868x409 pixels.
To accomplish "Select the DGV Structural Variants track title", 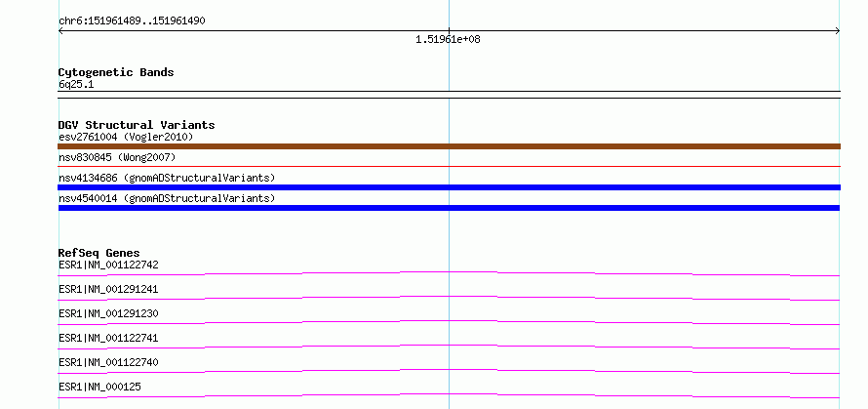I will (137, 125).
